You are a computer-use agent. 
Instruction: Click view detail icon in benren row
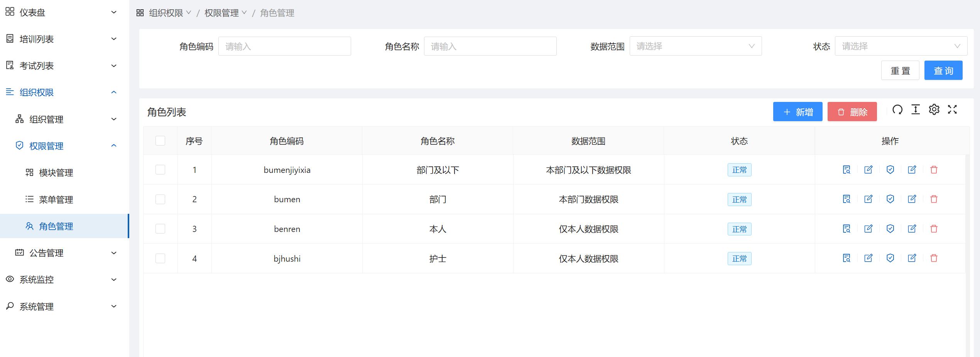point(847,229)
